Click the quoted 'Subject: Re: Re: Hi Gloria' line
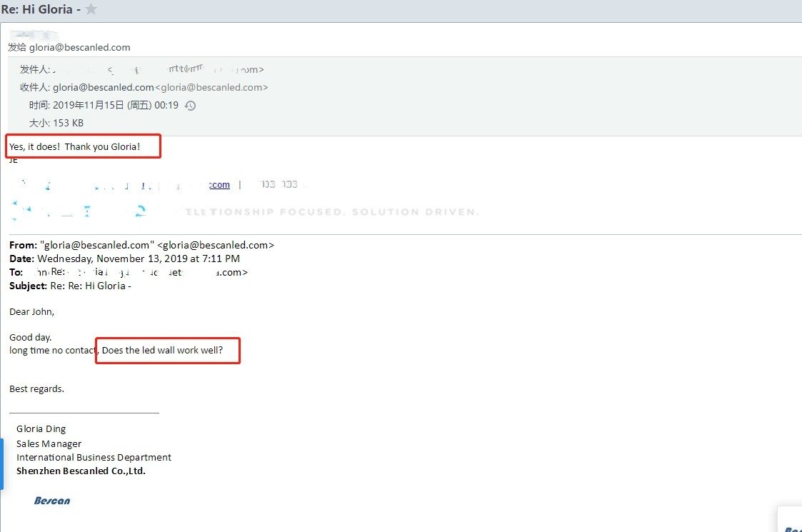The image size is (802, 532). tap(70, 286)
